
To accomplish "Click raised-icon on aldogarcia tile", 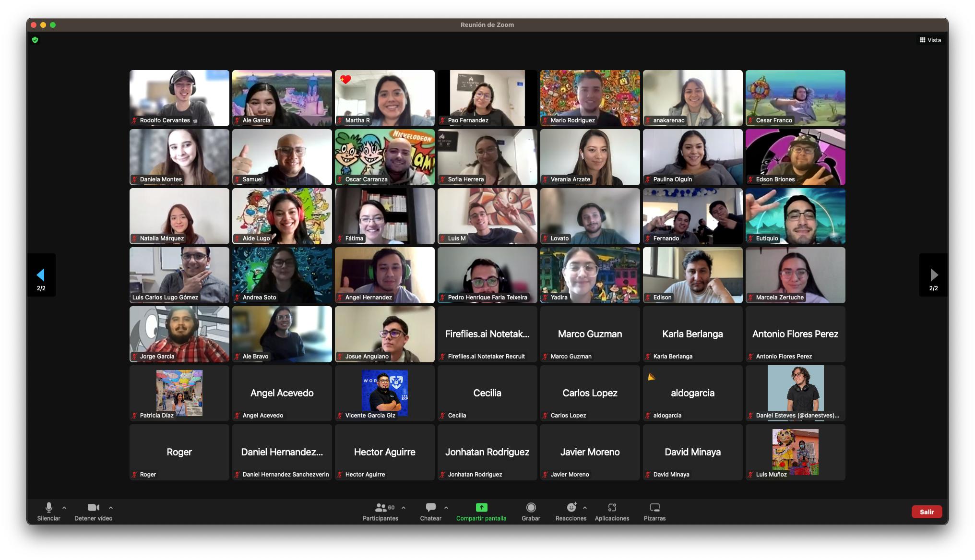I will [651, 377].
